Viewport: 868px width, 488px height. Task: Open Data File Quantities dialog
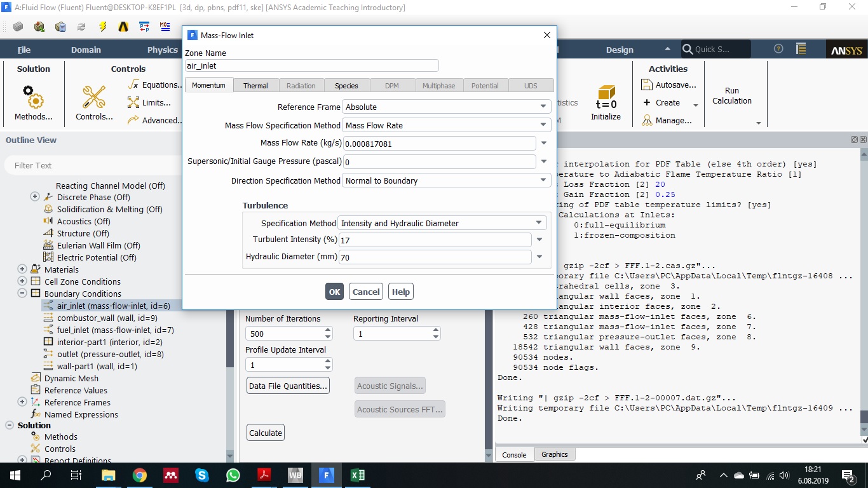pos(288,386)
